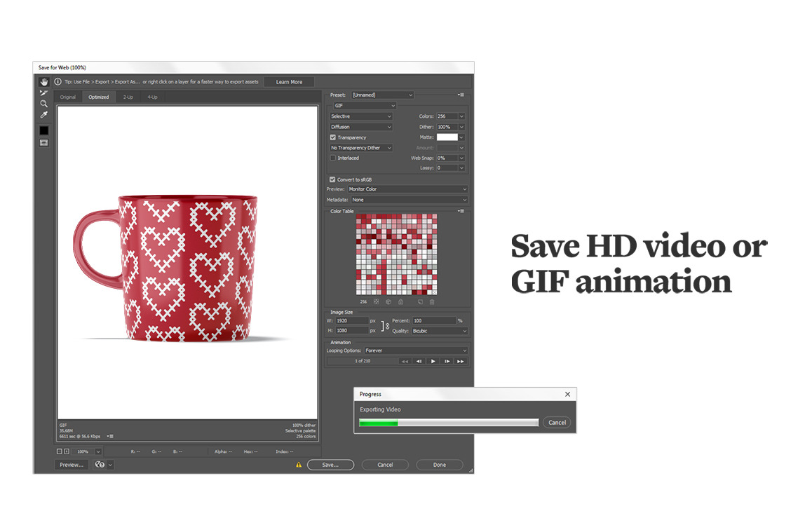
Task: Toggle constrain proportions link icon
Action: [385, 325]
